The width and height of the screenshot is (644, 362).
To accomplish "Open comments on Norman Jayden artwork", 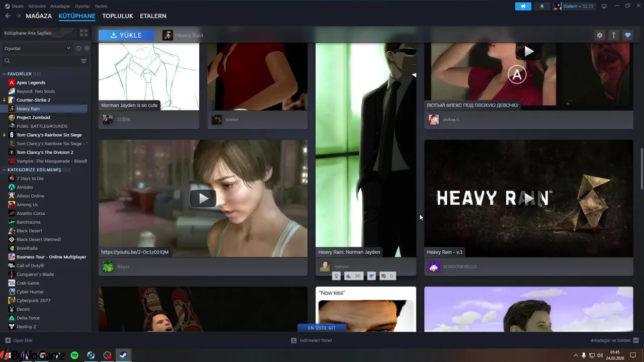I will pyautogui.click(x=387, y=276).
